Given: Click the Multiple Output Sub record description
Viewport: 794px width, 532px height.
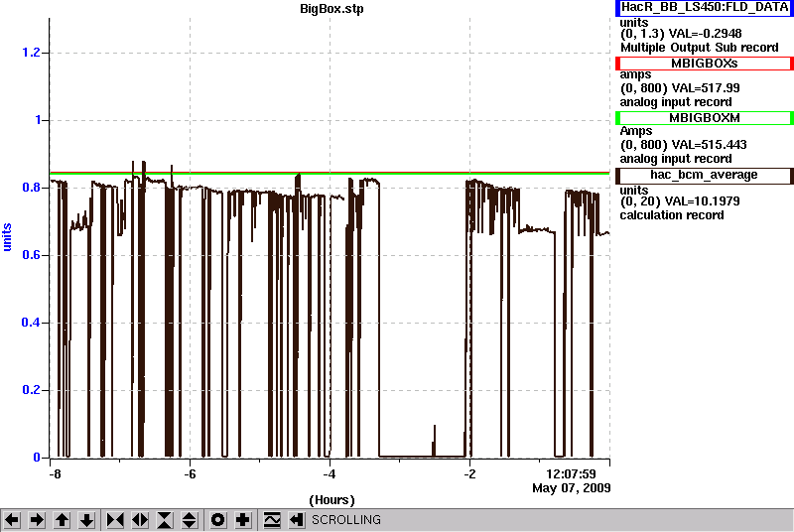Looking at the screenshot, I should tap(700, 48).
